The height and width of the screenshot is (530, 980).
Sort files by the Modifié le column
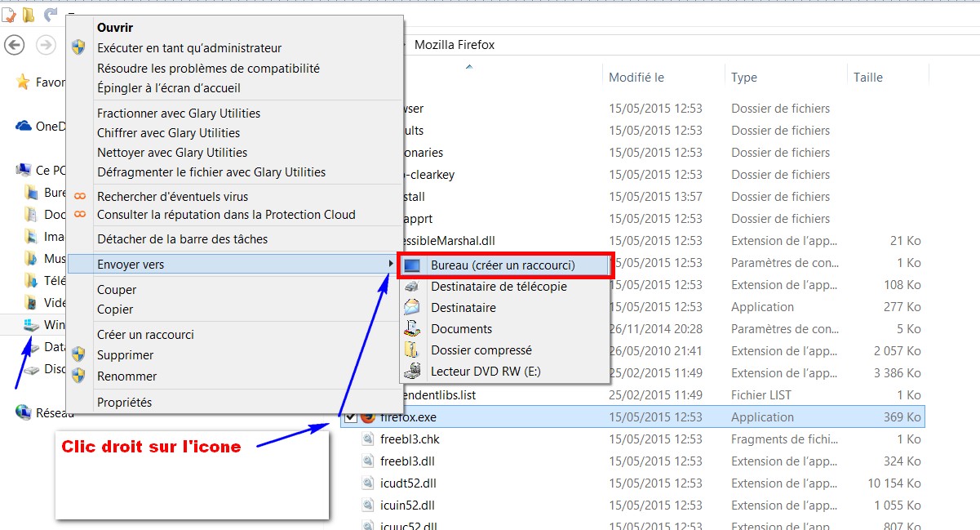[x=636, y=78]
